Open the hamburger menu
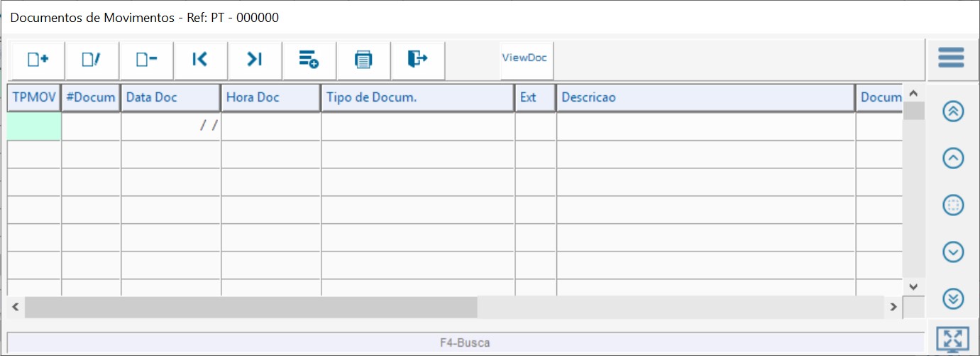The image size is (980, 356). pos(951,58)
